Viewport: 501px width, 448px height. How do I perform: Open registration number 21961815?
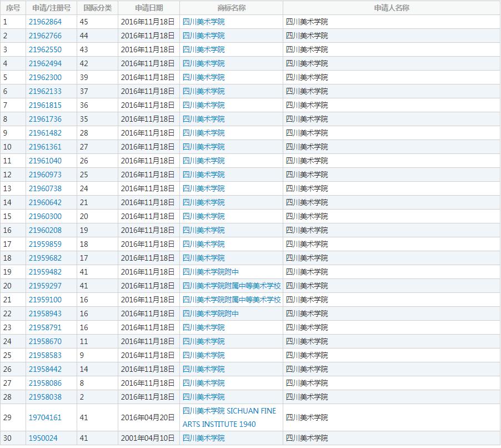click(45, 105)
